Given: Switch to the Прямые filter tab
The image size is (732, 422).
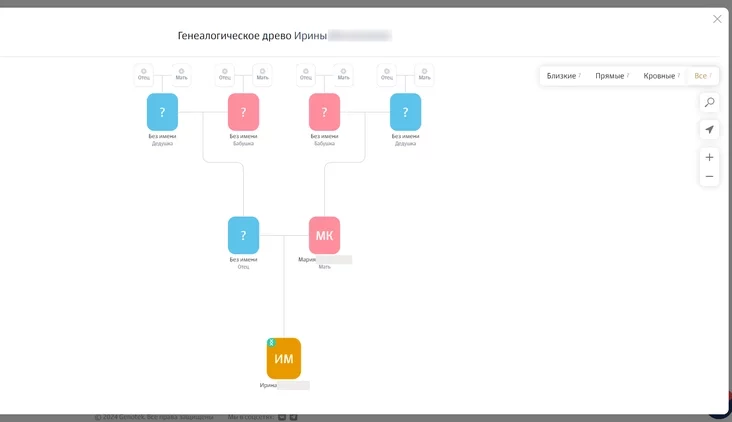Looking at the screenshot, I should coord(611,76).
